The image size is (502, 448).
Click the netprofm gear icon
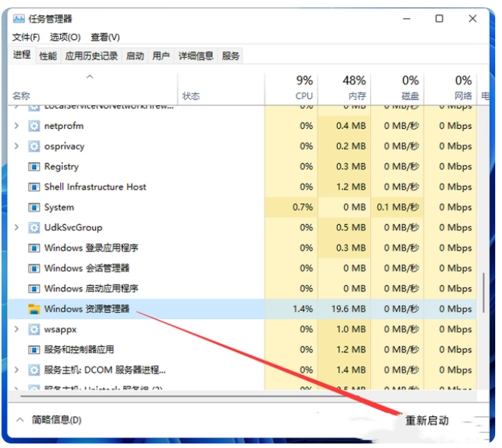34,126
